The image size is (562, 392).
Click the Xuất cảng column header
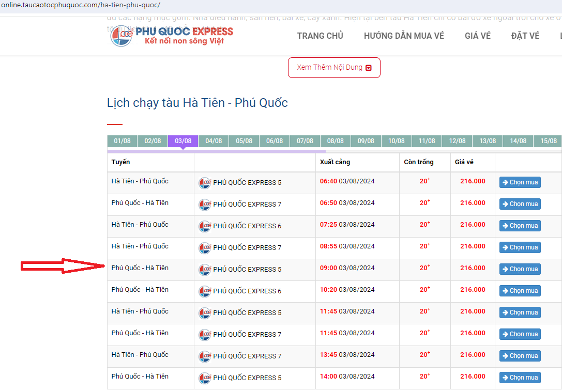[335, 162]
